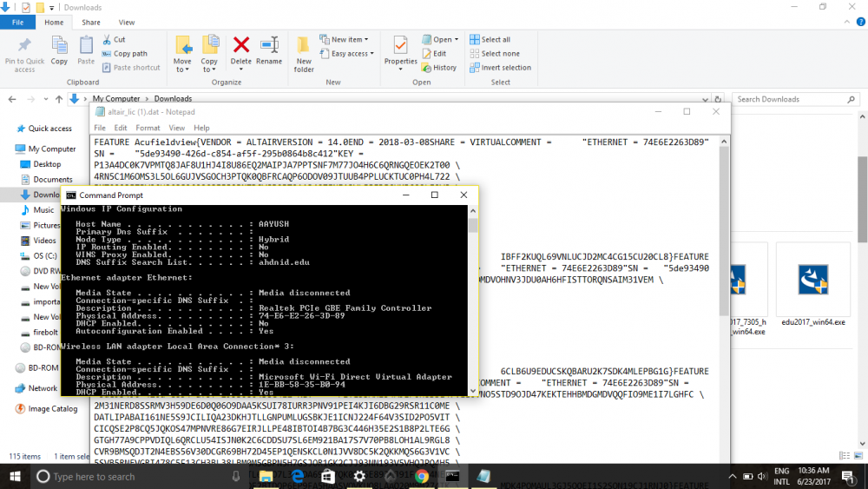Click the taskbar clock and date

(814, 476)
